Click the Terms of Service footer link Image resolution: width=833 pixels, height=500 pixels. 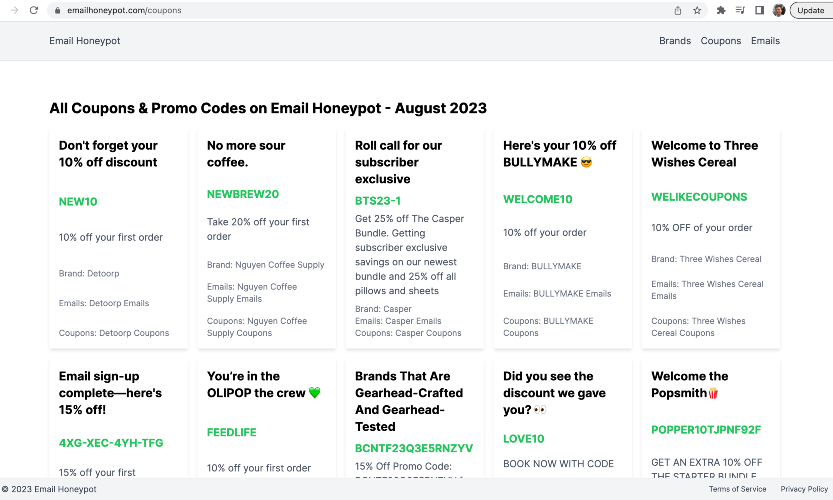coord(737,489)
